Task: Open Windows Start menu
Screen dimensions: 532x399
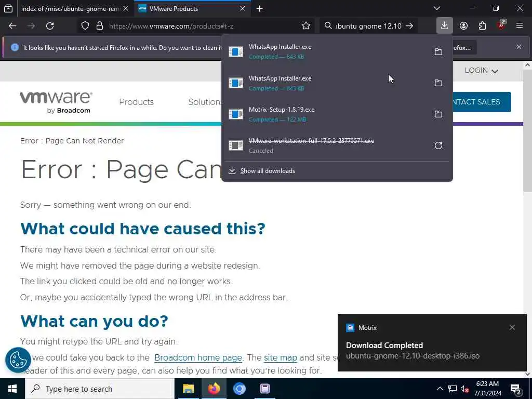Action: tap(12, 389)
